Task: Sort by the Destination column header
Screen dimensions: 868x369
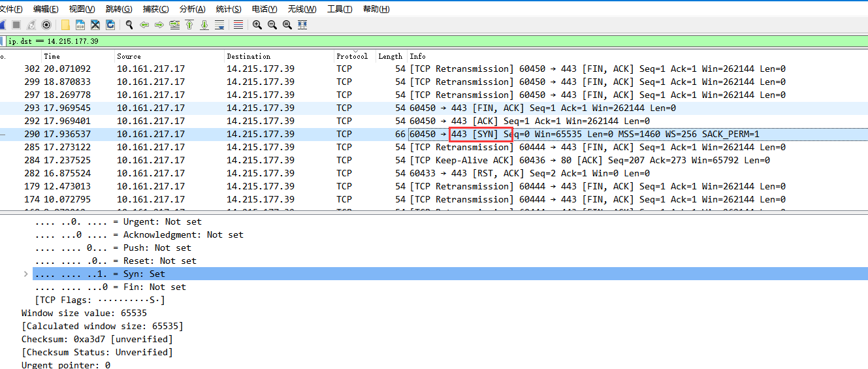Action: click(280, 56)
